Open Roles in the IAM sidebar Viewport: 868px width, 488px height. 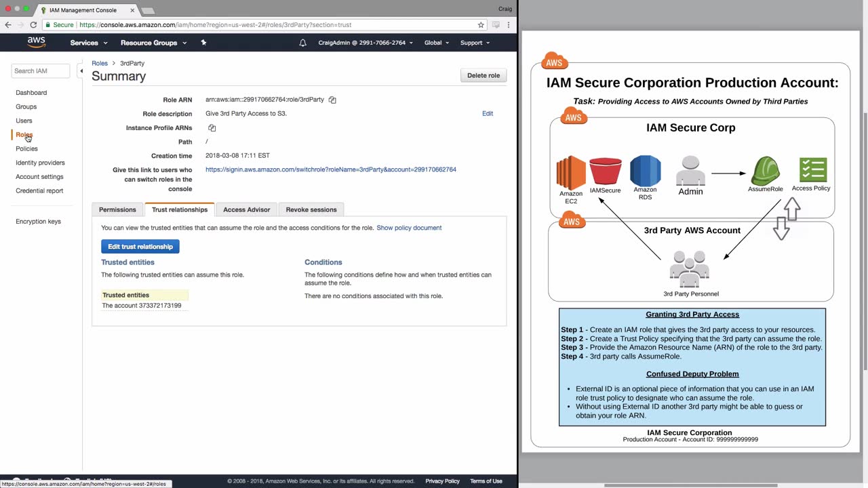(x=24, y=135)
